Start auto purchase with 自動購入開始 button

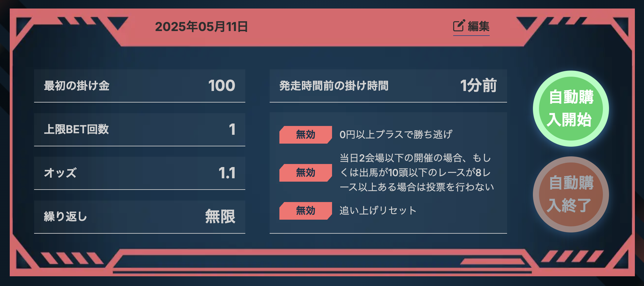coord(571,109)
